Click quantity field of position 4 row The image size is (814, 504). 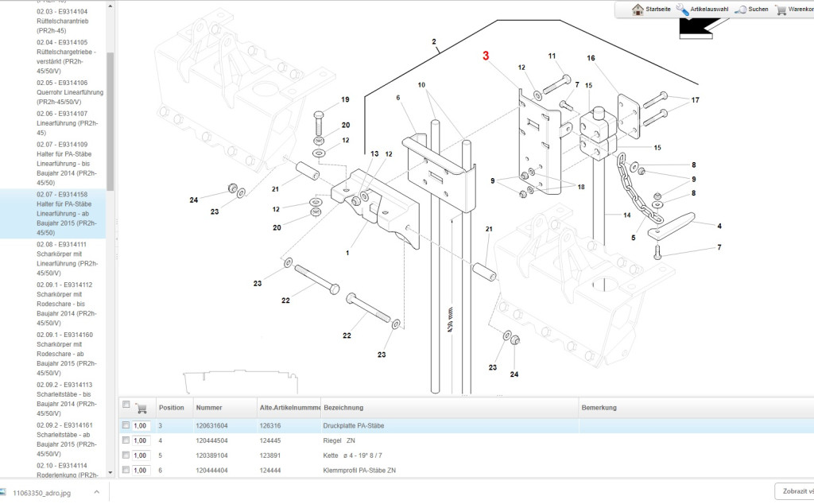coord(141,440)
